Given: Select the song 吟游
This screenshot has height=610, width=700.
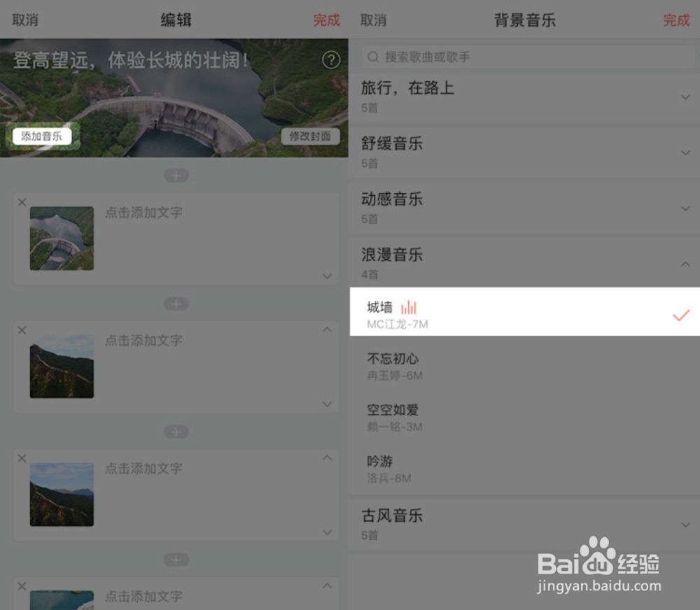Looking at the screenshot, I should pyautogui.click(x=524, y=469).
